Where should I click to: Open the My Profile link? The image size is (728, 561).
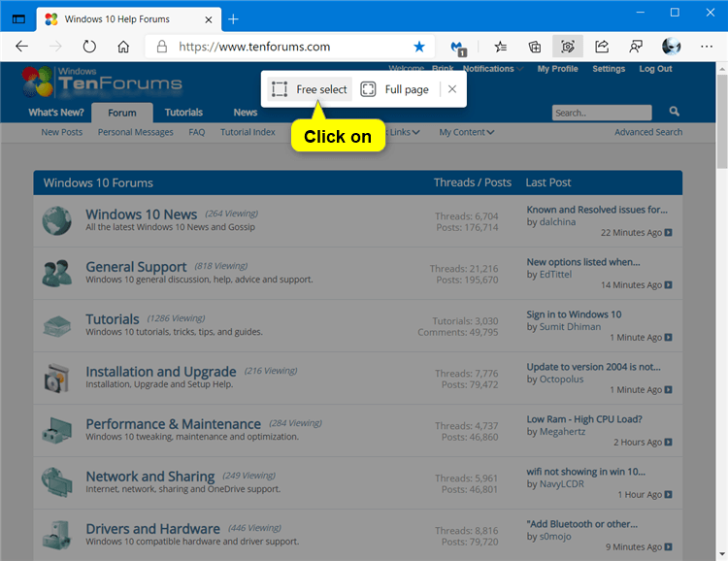(x=557, y=69)
